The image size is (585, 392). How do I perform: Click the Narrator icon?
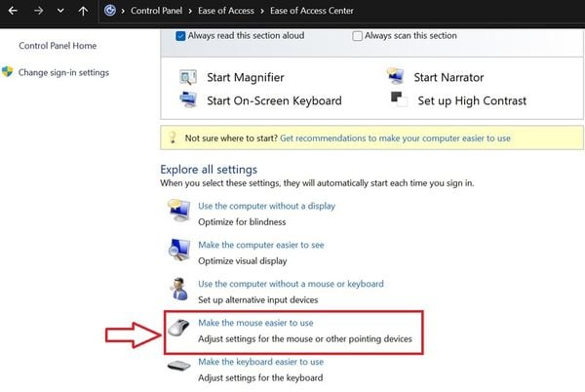[x=397, y=78]
